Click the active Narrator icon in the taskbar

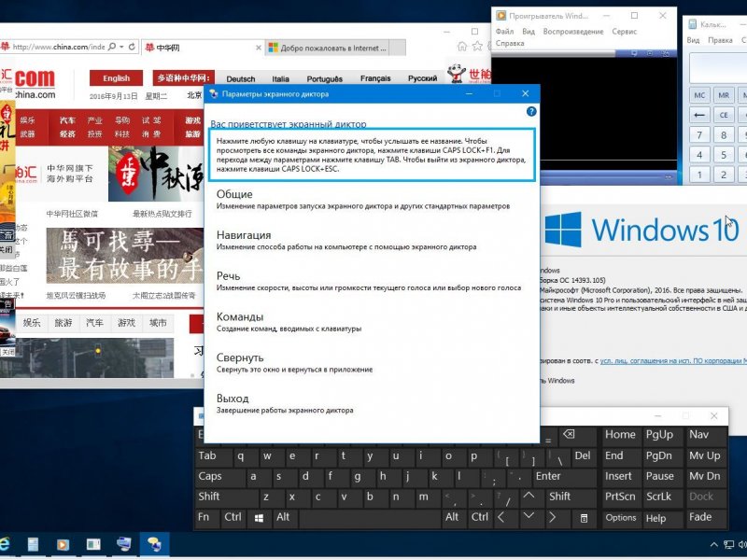point(154,544)
